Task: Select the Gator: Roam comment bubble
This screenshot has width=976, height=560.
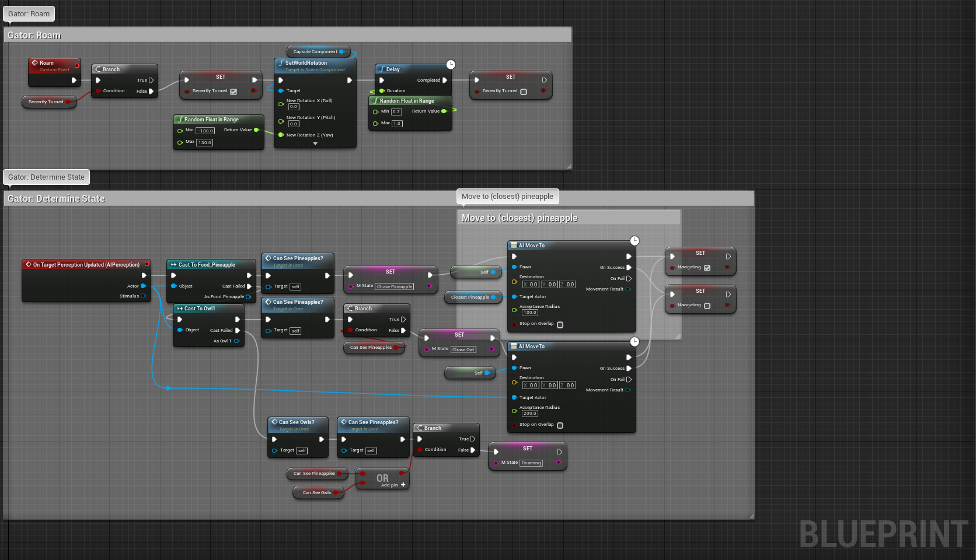Action: pos(29,14)
